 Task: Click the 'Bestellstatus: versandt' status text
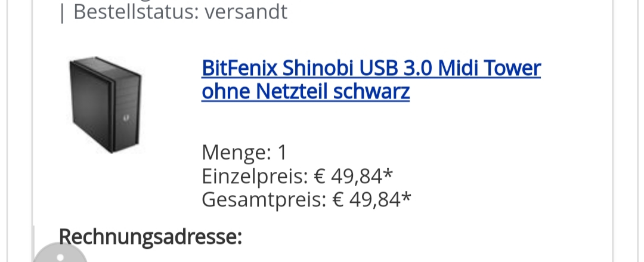click(180, 11)
